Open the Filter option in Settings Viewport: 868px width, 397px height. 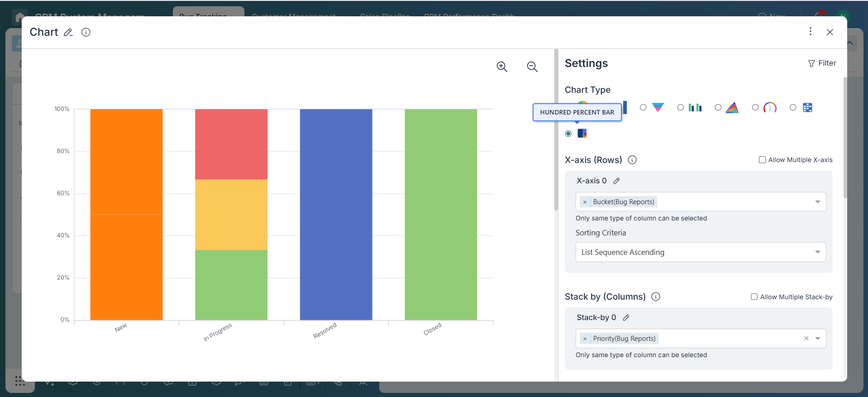(x=822, y=63)
